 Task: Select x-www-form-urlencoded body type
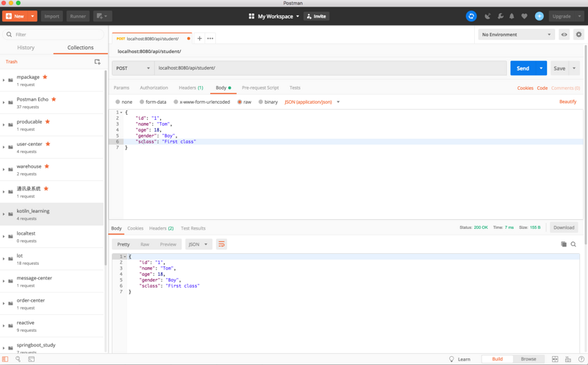(176, 102)
